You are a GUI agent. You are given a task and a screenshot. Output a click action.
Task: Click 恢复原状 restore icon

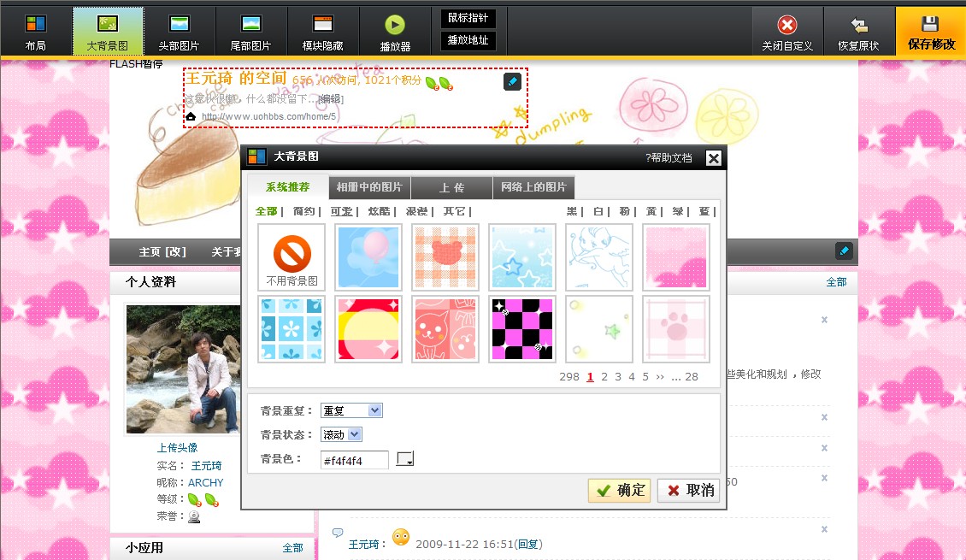point(859,26)
